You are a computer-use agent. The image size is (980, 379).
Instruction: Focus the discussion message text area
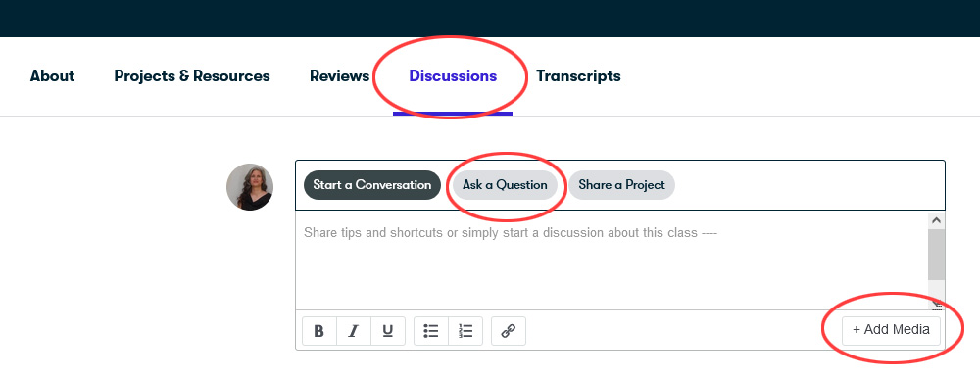[x=612, y=261]
